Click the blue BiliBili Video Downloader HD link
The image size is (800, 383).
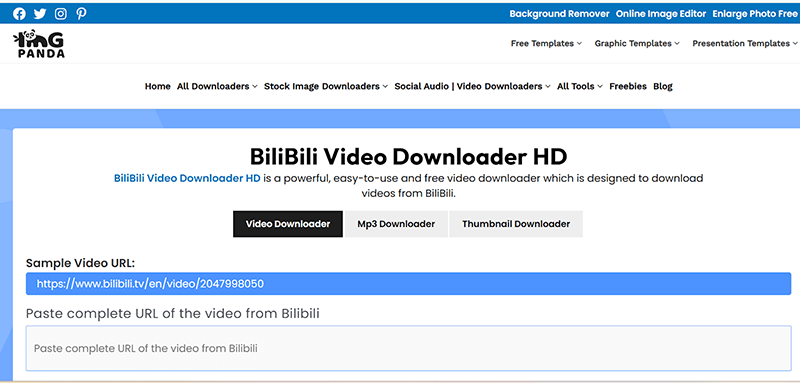tap(187, 178)
